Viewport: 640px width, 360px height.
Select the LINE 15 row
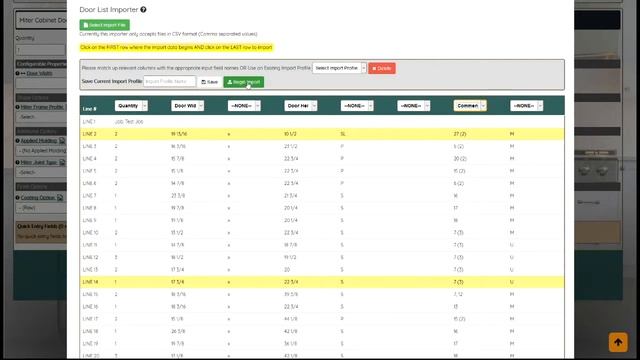322,294
